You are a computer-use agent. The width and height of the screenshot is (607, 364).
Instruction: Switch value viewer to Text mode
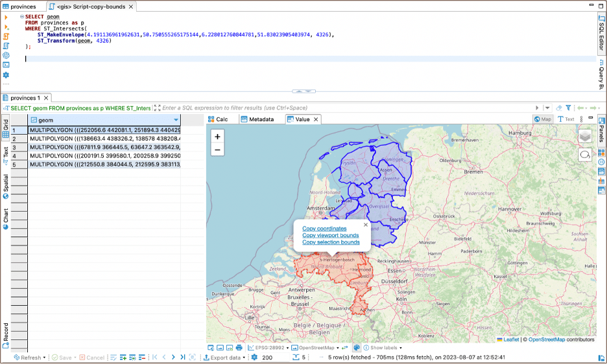[566, 119]
